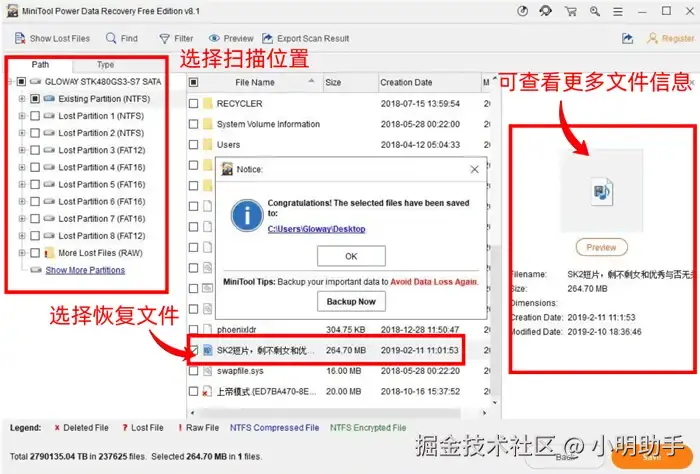Click the Register user icon
Image resolution: width=700 pixels, height=474 pixels.
coord(653,38)
